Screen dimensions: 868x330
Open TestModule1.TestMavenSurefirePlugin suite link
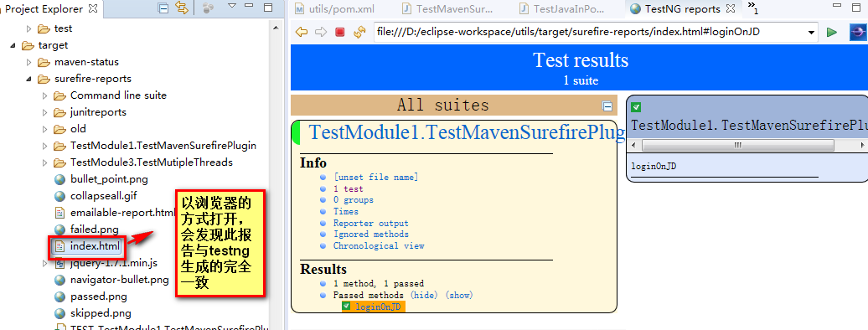467,133
